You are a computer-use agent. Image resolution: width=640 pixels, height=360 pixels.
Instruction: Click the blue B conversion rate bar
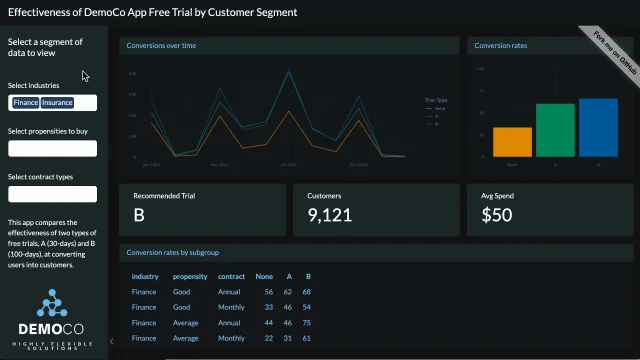[598, 127]
